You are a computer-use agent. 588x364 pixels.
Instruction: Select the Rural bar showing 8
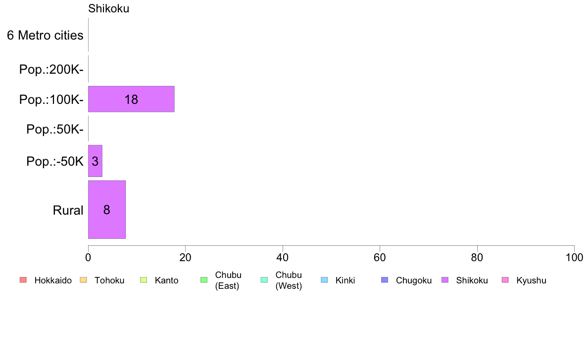tap(107, 210)
